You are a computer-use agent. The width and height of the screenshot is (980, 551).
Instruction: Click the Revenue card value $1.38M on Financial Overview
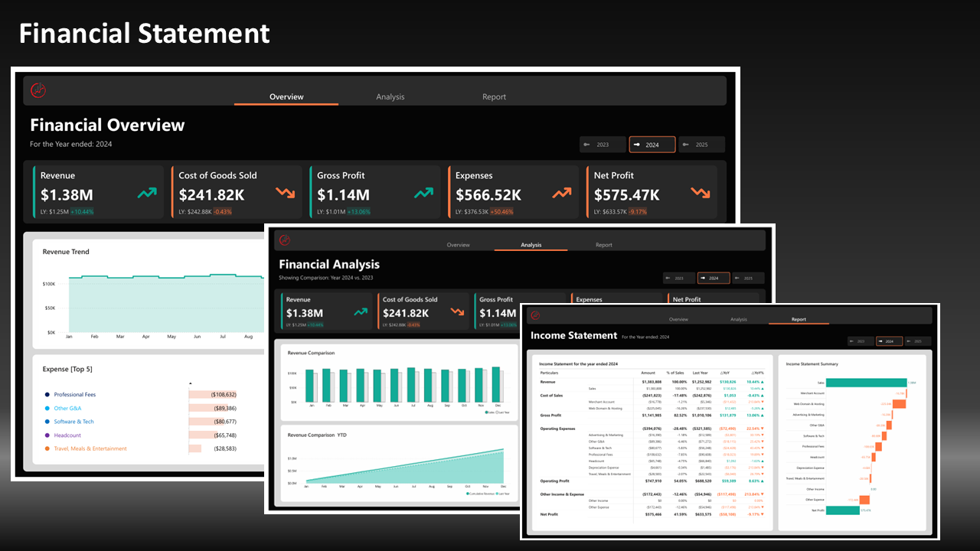67,195
